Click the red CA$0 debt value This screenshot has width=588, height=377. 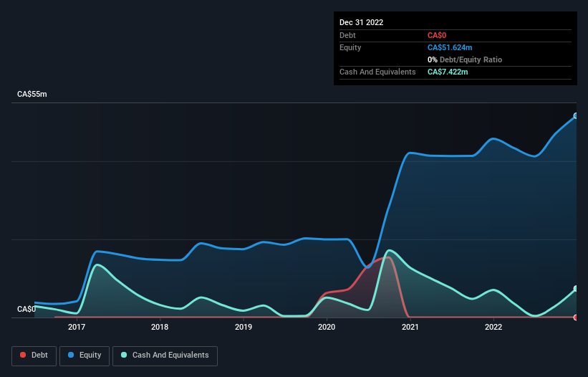pyautogui.click(x=437, y=35)
